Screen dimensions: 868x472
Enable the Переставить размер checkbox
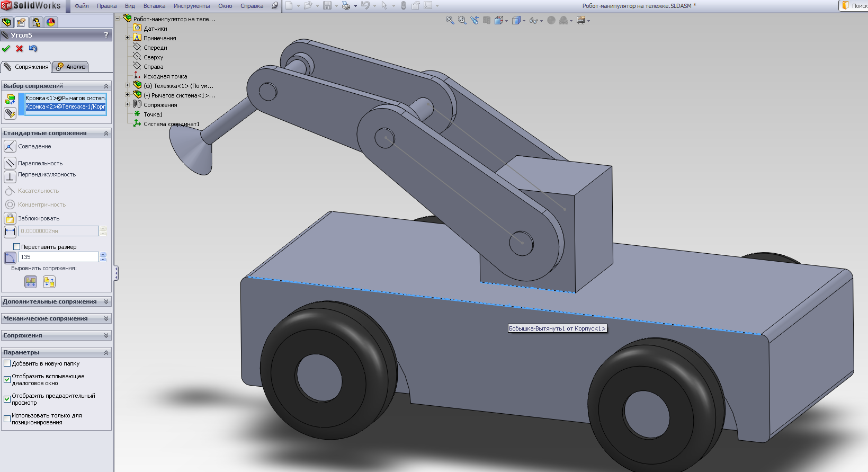pos(16,247)
